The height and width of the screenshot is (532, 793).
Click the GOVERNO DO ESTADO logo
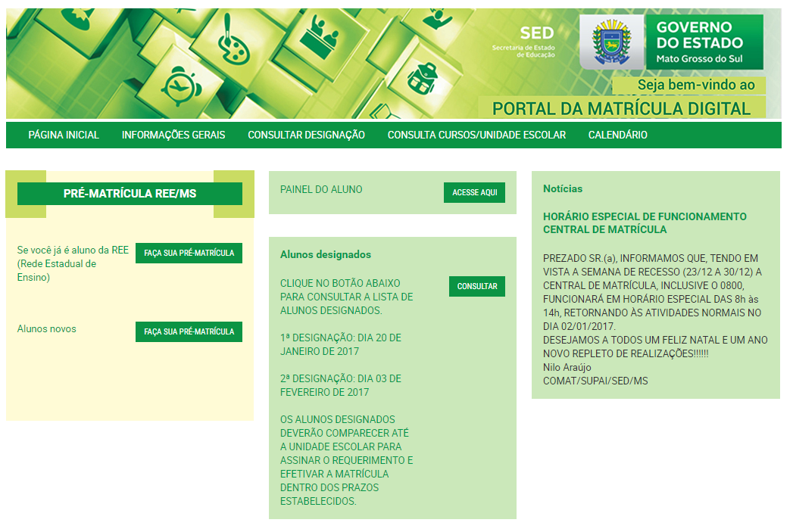point(704,42)
